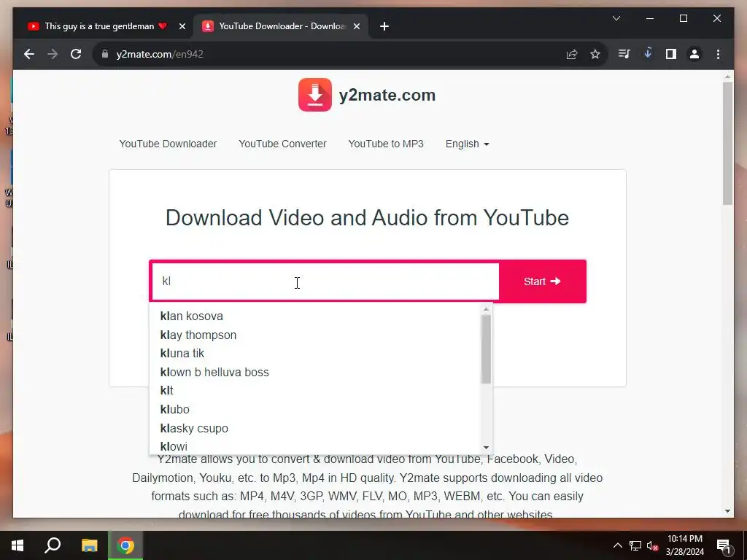Open the Windows Start menu

18,545
